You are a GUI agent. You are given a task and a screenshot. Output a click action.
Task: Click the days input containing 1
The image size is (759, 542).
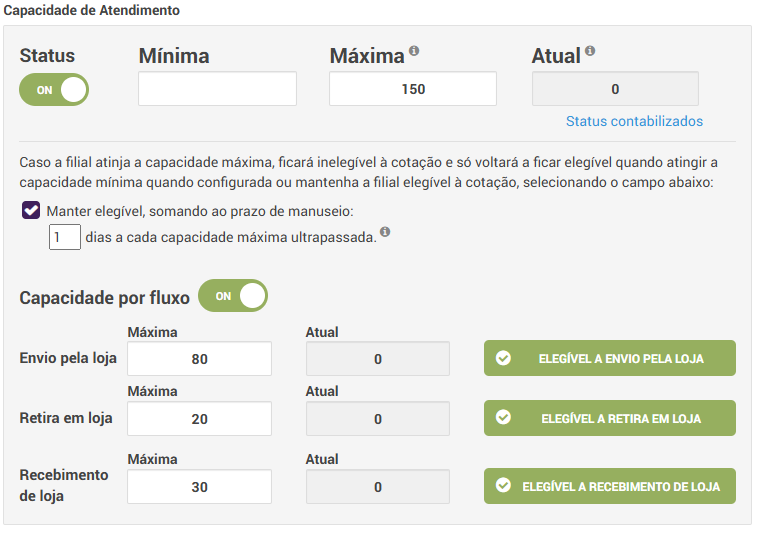[65, 238]
